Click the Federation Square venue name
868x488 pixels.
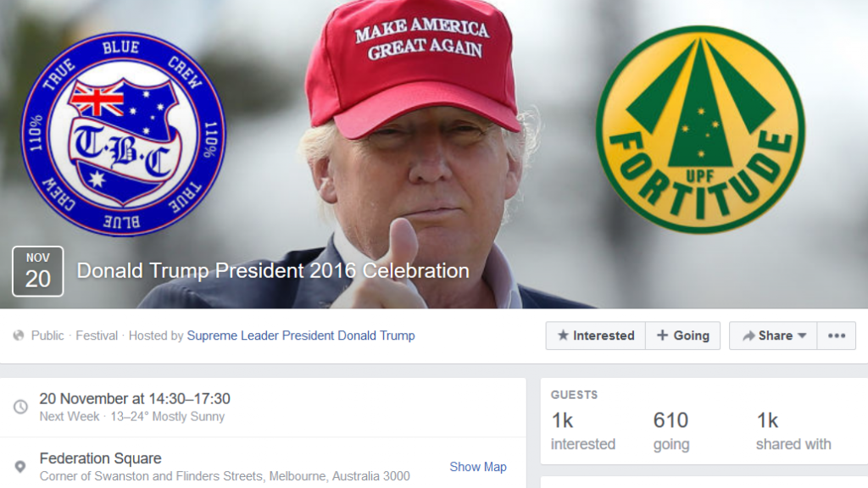100,458
